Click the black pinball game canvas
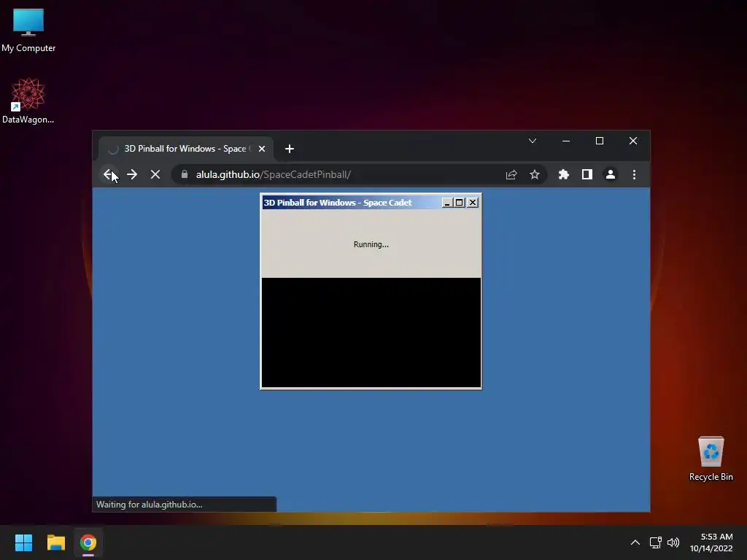Screen dimensions: 747x560 tap(371, 332)
